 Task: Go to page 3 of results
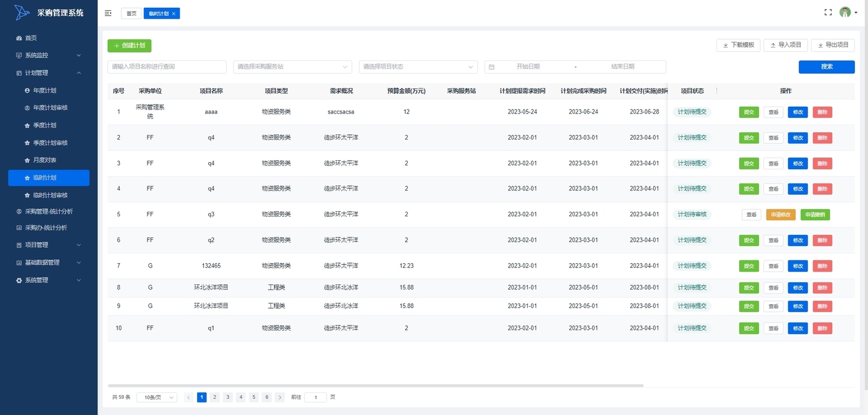[x=228, y=397]
